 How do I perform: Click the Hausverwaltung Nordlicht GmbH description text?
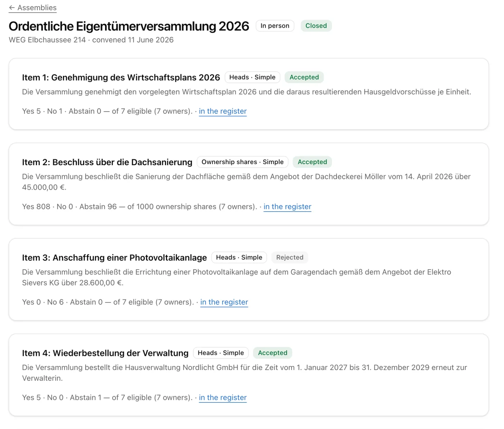pyautogui.click(x=244, y=372)
